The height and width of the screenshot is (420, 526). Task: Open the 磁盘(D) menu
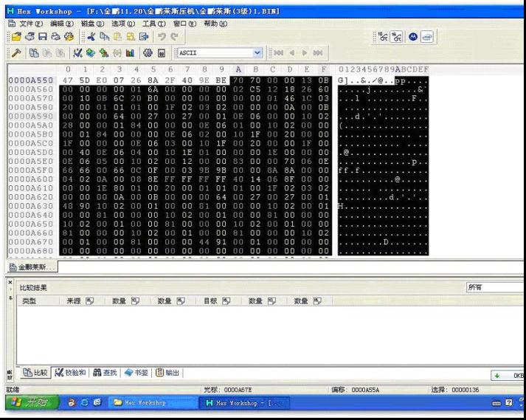point(92,24)
